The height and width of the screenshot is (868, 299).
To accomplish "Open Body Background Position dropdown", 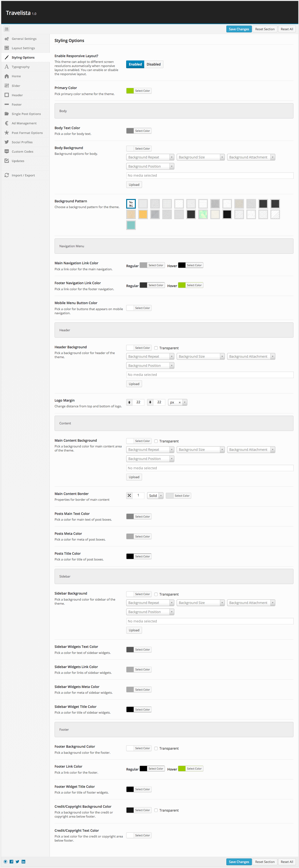I will tap(150, 166).
